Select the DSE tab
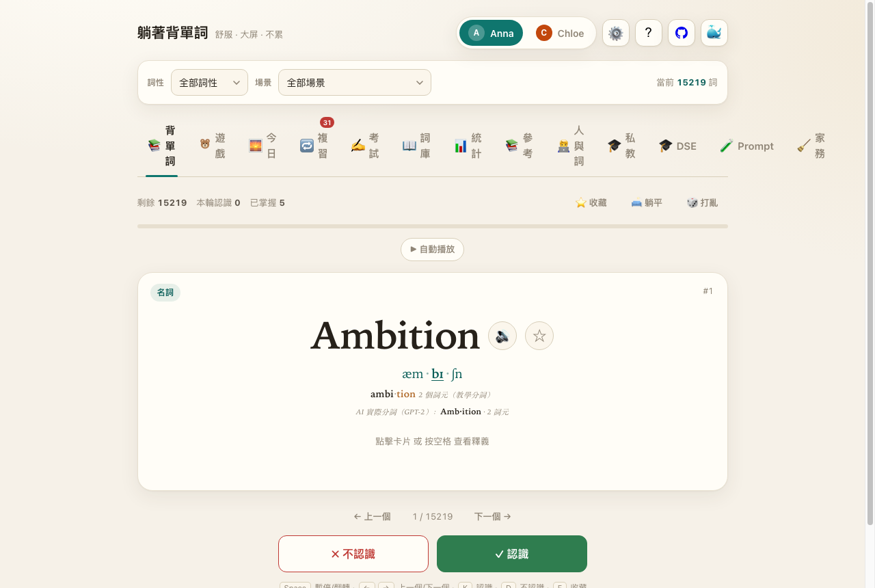 [677, 146]
